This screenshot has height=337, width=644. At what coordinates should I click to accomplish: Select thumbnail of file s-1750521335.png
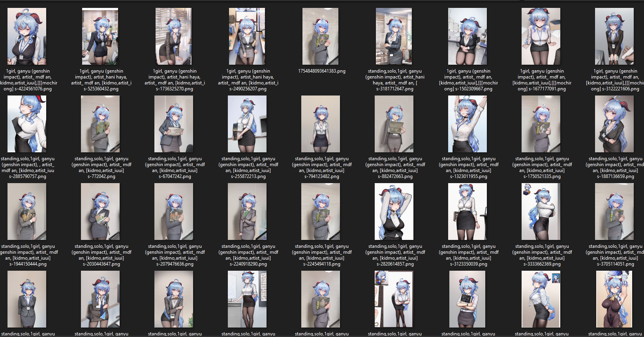pos(541,124)
